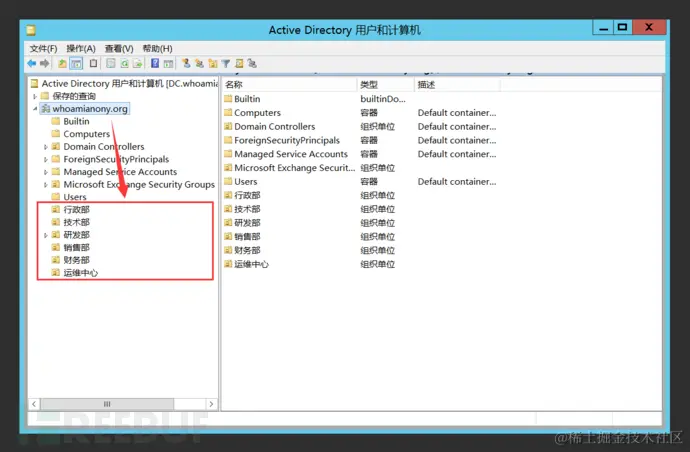Click the window icon in the title bar
Screen dimensions: 690x452
coord(31,30)
